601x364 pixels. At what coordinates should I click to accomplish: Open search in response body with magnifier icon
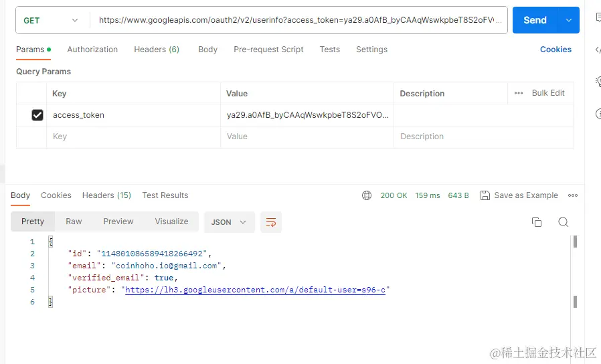coord(563,222)
